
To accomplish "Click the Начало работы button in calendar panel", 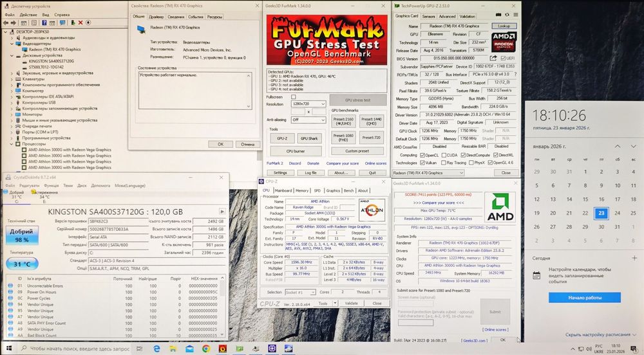I will [585, 297].
